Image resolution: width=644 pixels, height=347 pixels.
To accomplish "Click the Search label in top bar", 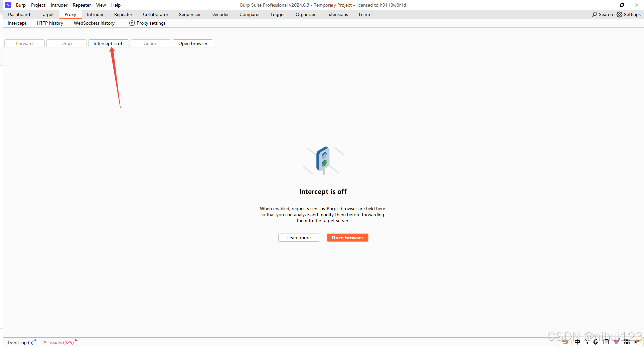I will coord(606,14).
